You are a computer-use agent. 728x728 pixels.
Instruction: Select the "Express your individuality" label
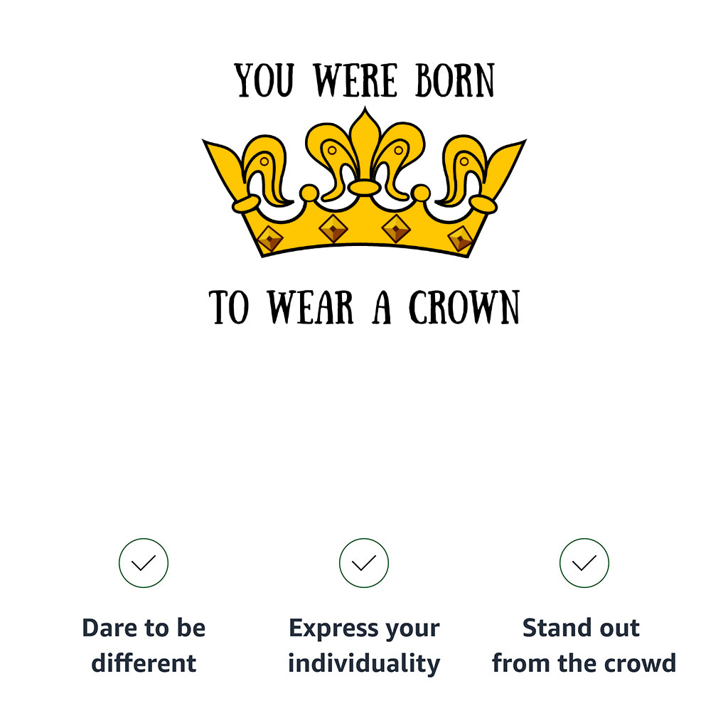[x=364, y=646]
